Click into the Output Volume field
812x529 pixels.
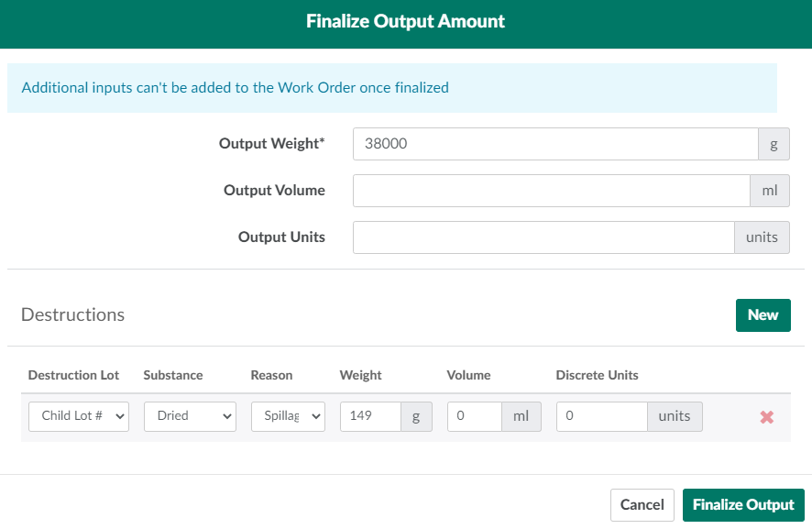551,191
